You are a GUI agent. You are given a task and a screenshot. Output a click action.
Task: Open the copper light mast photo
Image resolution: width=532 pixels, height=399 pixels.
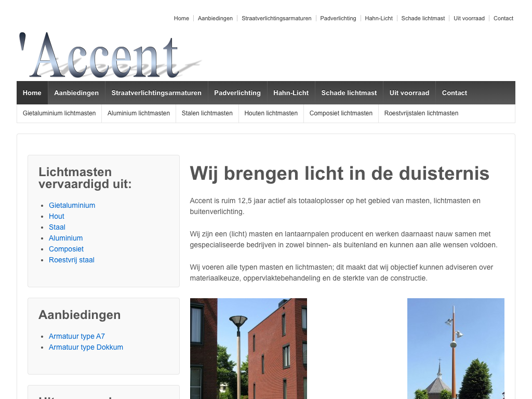click(456, 348)
